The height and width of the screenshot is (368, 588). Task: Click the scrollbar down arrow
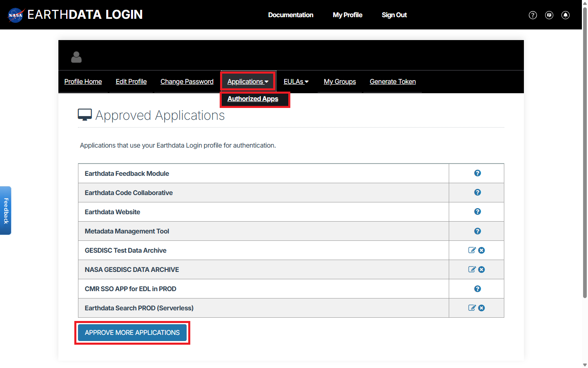(x=585, y=365)
